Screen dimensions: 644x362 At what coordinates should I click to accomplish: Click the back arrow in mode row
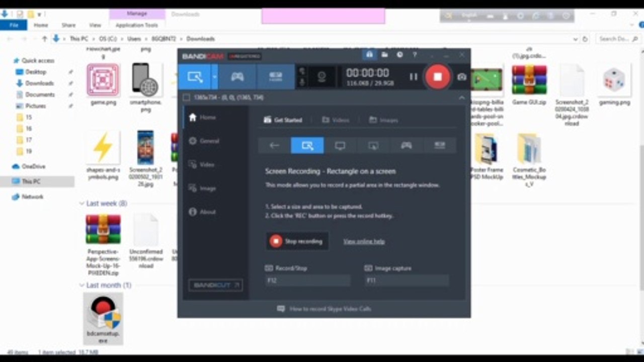coord(274,145)
